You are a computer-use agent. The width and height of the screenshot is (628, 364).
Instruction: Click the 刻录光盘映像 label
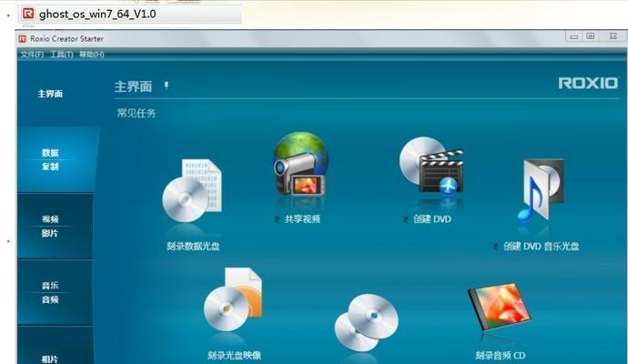pos(234,355)
